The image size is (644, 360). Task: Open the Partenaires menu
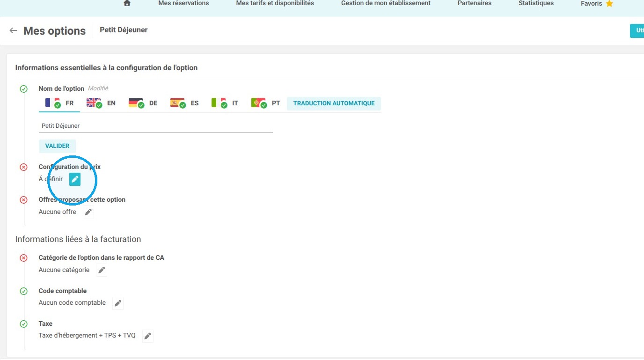[475, 3]
